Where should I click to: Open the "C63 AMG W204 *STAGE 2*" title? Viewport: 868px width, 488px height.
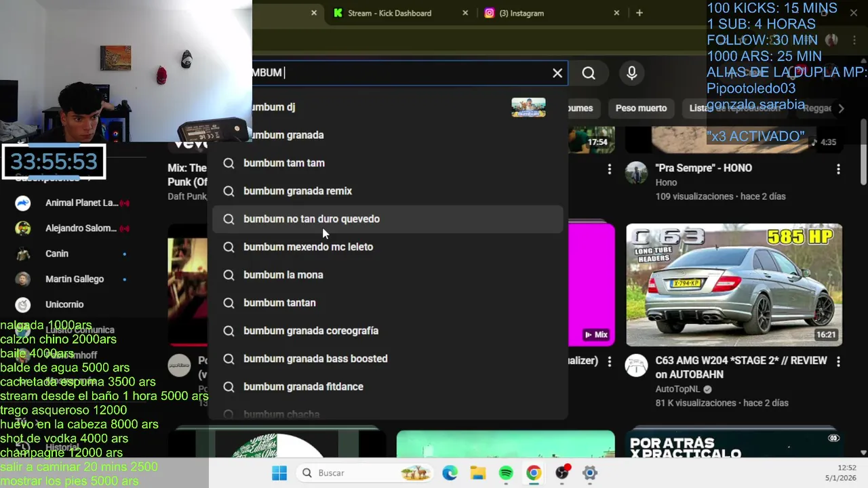(741, 367)
